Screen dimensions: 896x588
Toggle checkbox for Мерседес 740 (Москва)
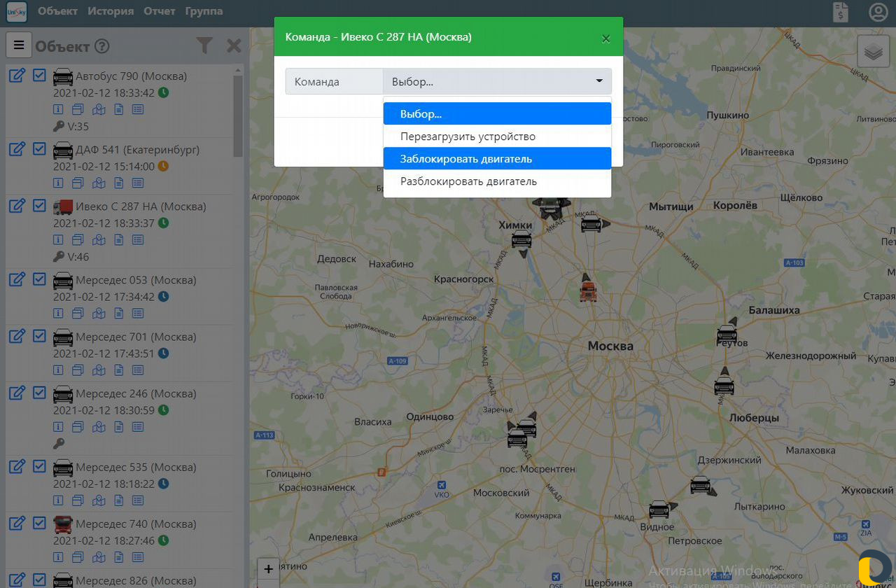39,522
